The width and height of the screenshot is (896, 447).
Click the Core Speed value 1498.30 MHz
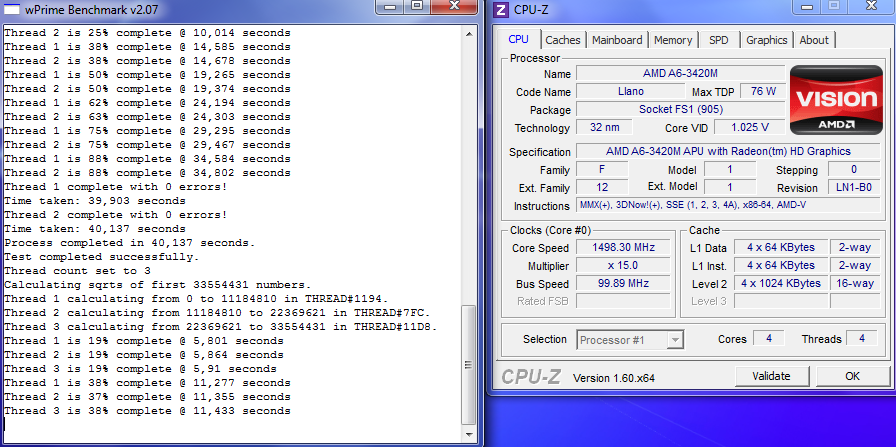[x=623, y=248]
